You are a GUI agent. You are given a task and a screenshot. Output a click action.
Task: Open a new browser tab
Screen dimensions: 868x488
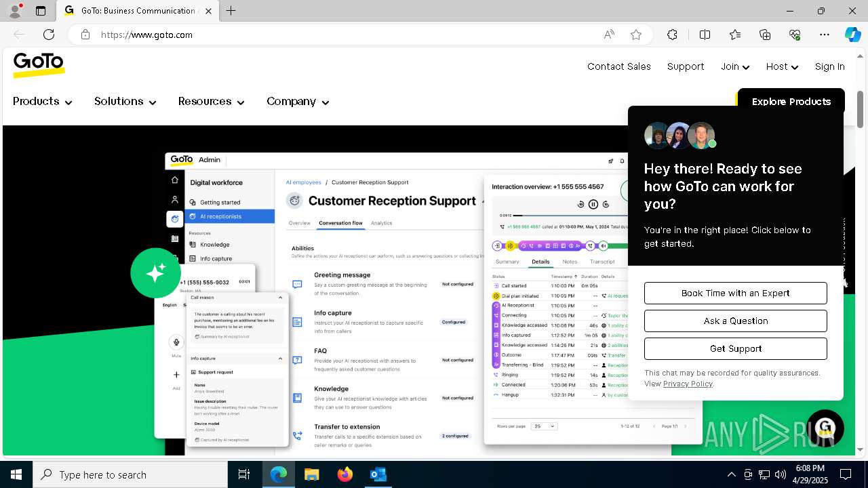231,11
